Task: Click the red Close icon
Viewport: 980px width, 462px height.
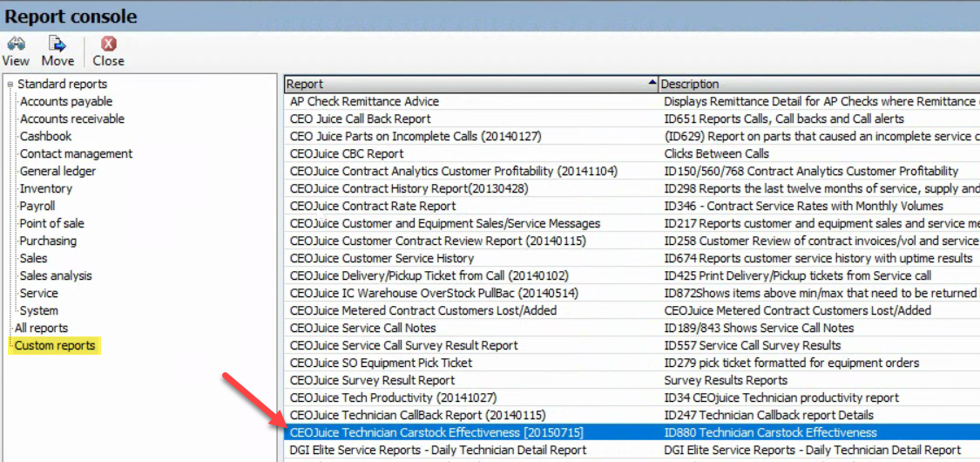Action: pyautogui.click(x=109, y=44)
